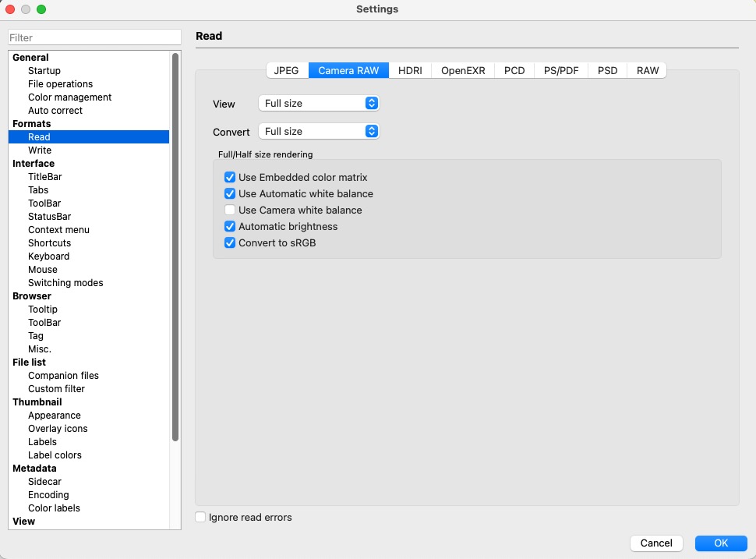Cancel the settings dialog
The height and width of the screenshot is (559, 756).
click(655, 543)
